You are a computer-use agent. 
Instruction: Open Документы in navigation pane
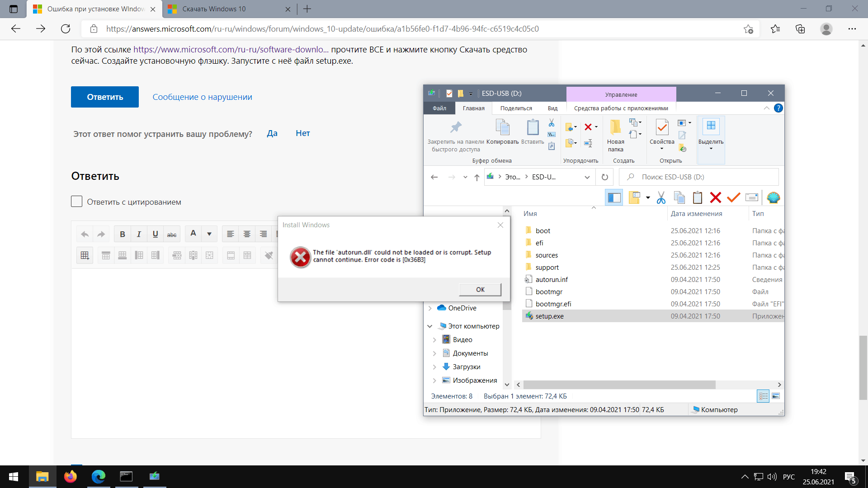pyautogui.click(x=470, y=353)
